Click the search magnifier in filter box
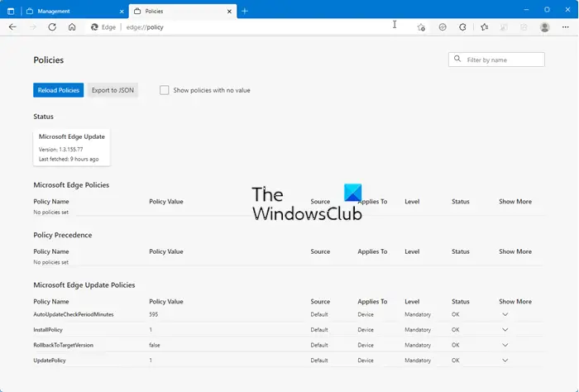The width and height of the screenshot is (579, 392). 457,59
